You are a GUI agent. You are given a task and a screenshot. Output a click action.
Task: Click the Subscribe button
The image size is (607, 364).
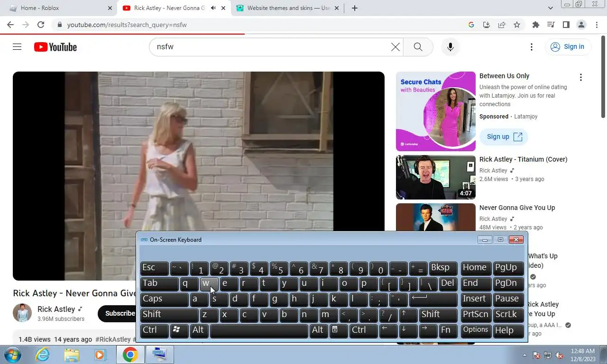click(119, 313)
